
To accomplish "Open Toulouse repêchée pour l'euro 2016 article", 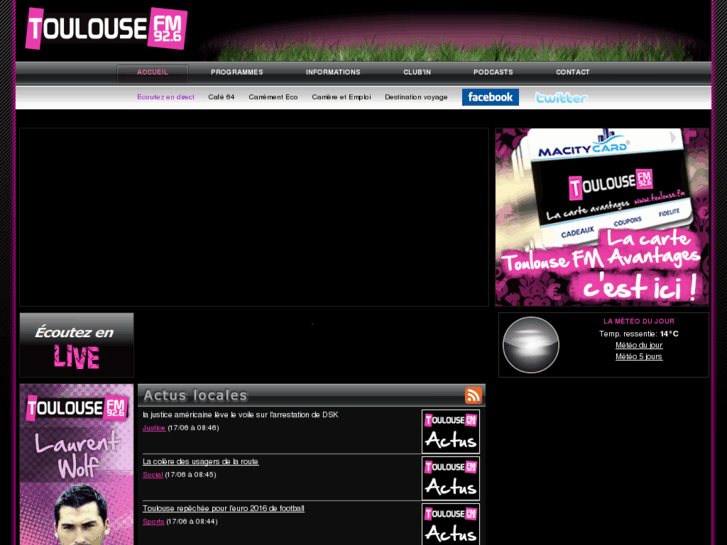I will [x=223, y=508].
